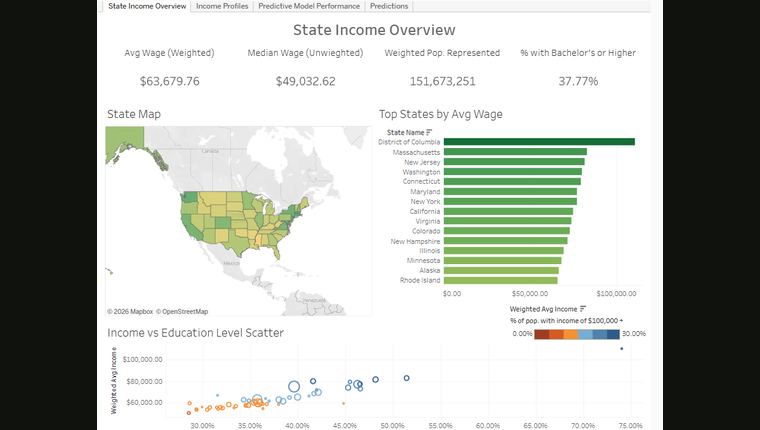Click the 151,673,251 population value
This screenshot has width=760, height=430.
443,81
